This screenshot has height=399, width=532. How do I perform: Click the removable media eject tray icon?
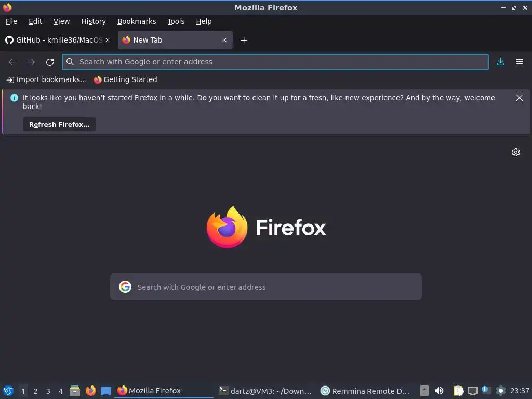pos(424,391)
